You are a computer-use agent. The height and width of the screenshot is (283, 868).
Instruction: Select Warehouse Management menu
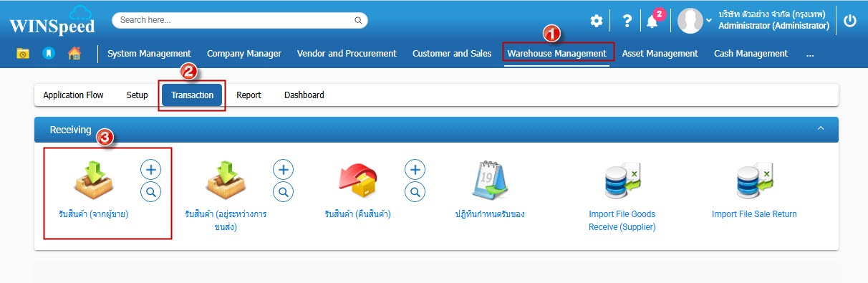tap(557, 53)
